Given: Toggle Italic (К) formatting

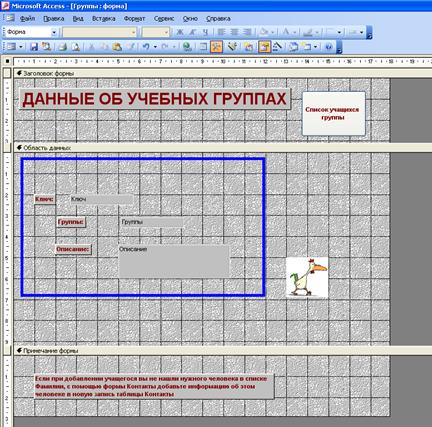Looking at the screenshot, I should pos(192,32).
